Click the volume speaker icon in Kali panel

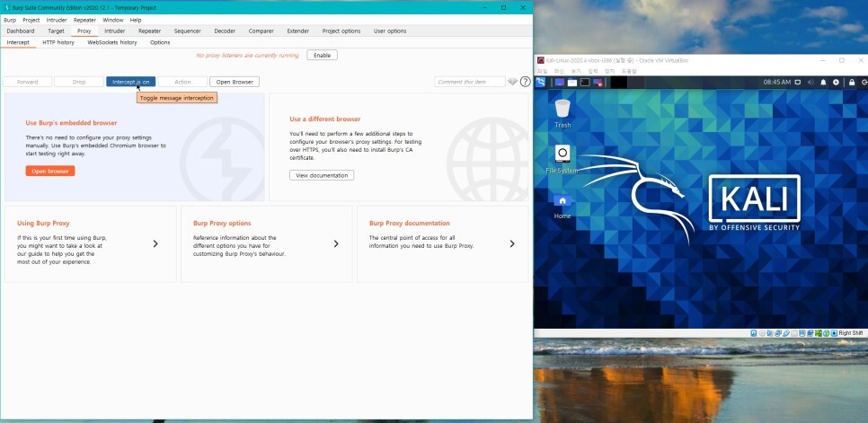coord(810,82)
